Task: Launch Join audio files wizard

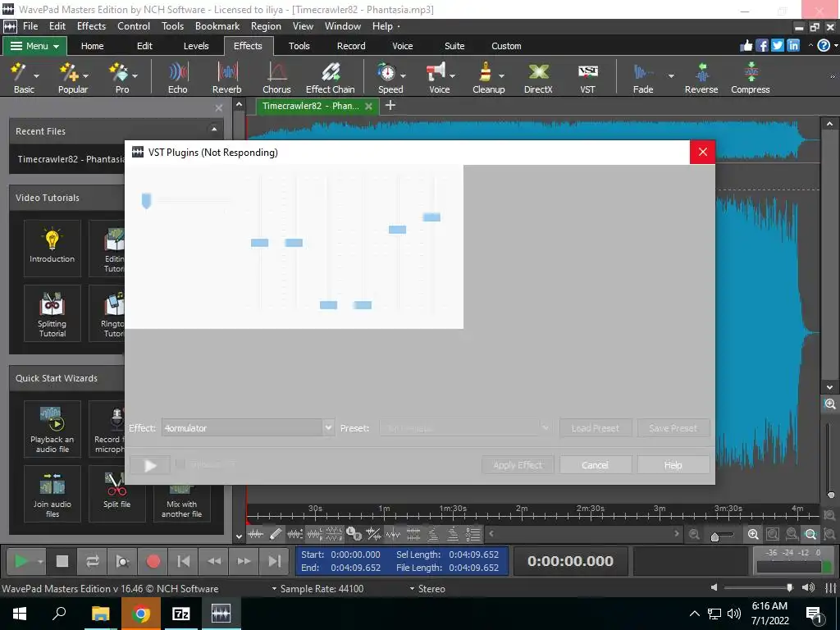Action: coord(52,493)
